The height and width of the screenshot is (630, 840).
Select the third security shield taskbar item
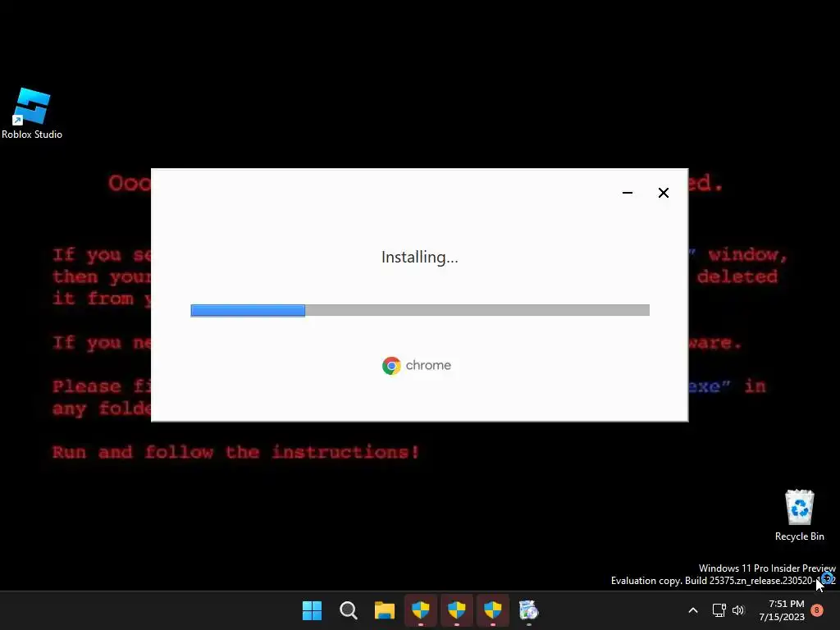[x=492, y=610]
